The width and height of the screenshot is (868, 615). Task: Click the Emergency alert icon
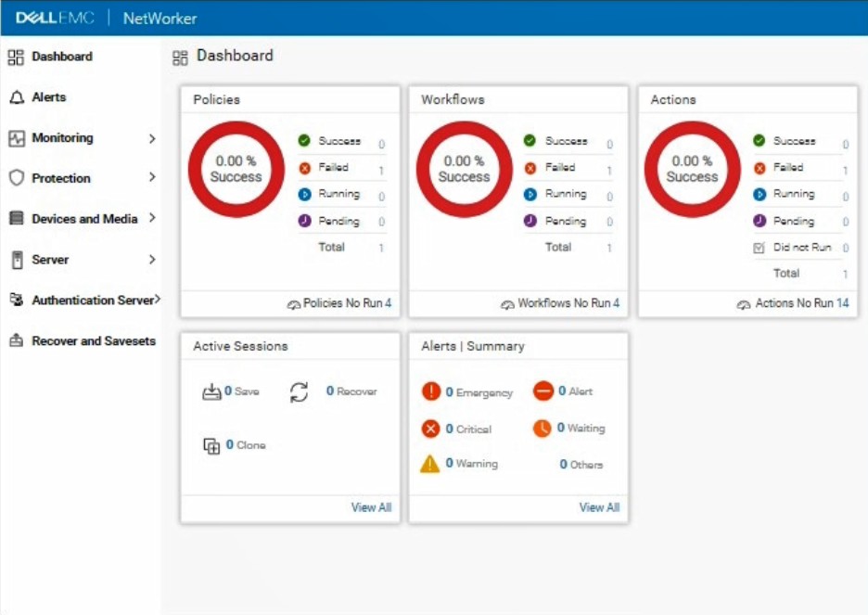[x=430, y=391]
